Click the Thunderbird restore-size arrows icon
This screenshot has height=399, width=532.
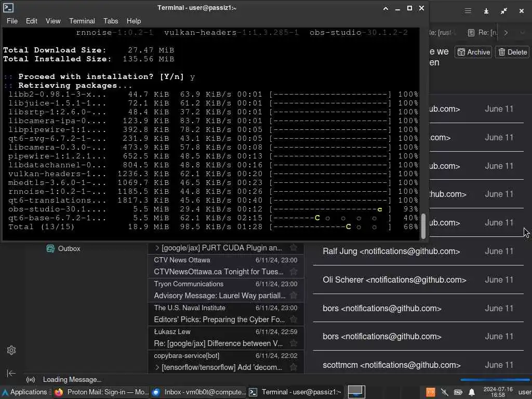[504, 11]
